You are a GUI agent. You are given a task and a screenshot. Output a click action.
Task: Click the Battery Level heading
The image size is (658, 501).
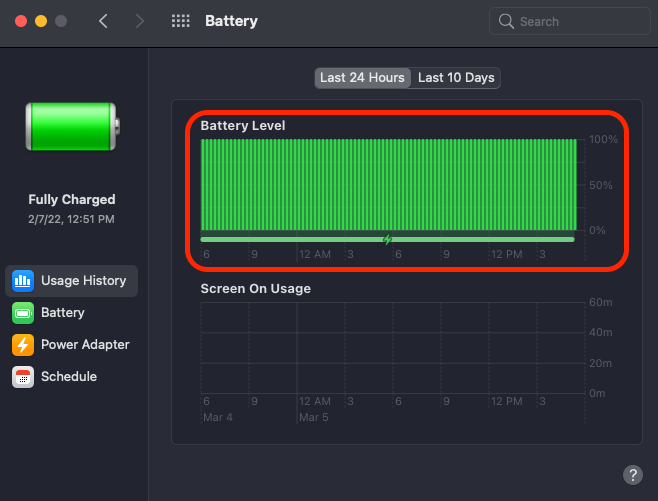[243, 125]
